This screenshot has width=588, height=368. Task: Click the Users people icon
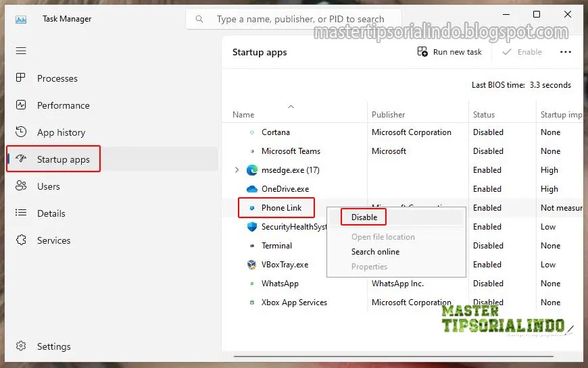pos(21,186)
